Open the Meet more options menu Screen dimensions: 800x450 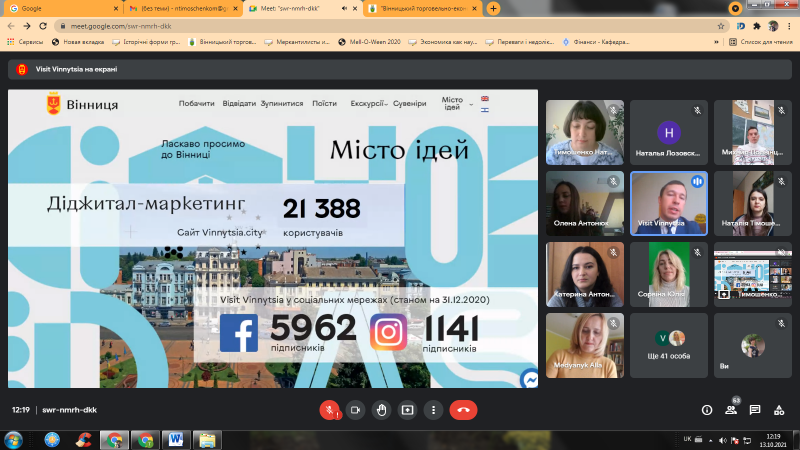coord(433,410)
